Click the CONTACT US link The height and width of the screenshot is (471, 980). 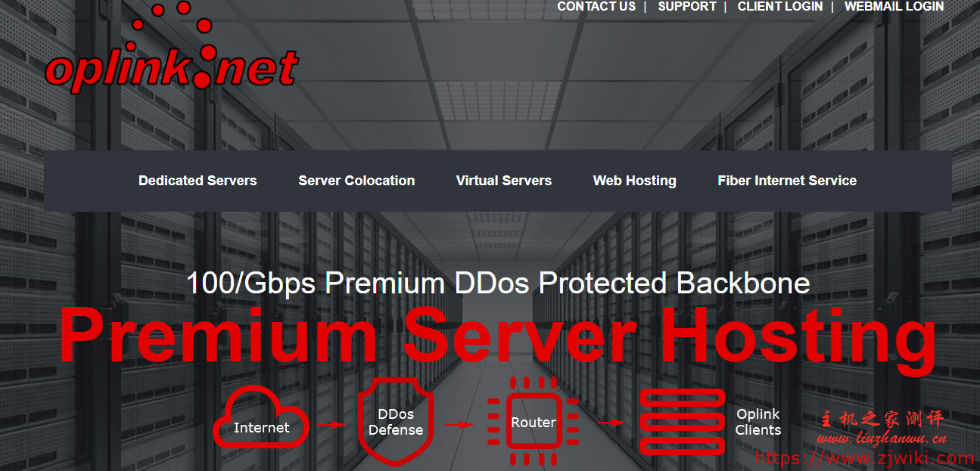[596, 7]
